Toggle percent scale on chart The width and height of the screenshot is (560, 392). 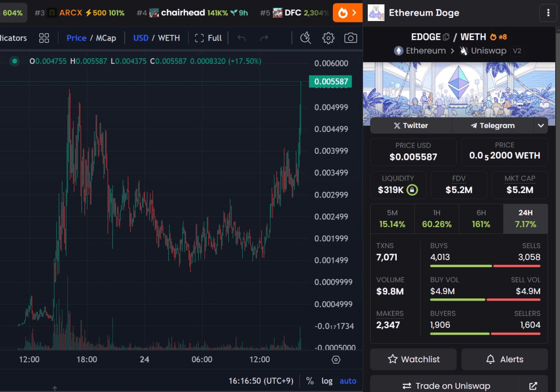(310, 381)
